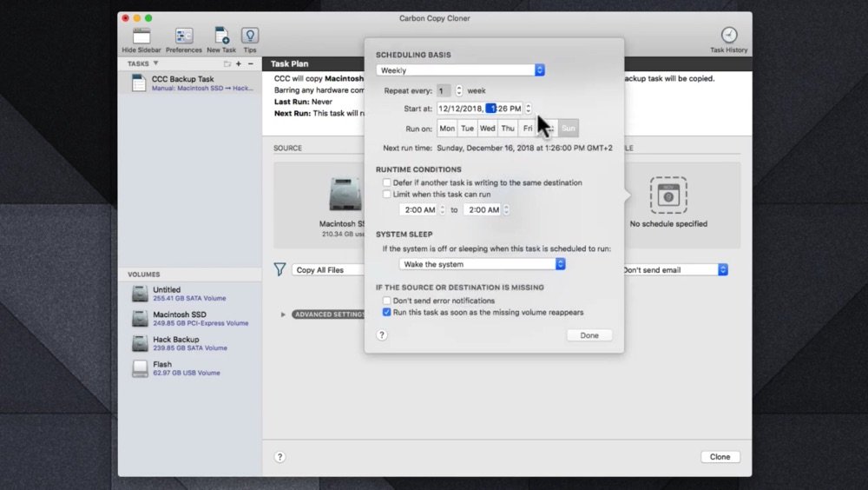Screen dimensions: 868x490
Task: Click the Hide Sidebar toolbar icon
Action: tap(141, 36)
